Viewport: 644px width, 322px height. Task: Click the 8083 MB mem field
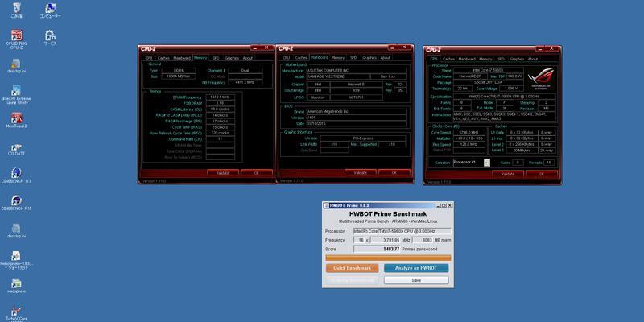point(422,240)
